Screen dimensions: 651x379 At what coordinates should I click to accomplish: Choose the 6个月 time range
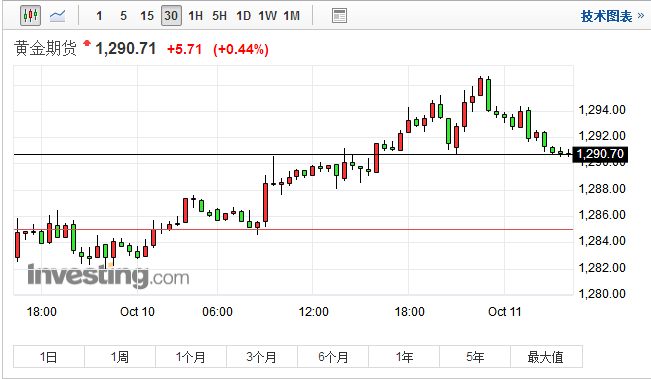click(333, 357)
